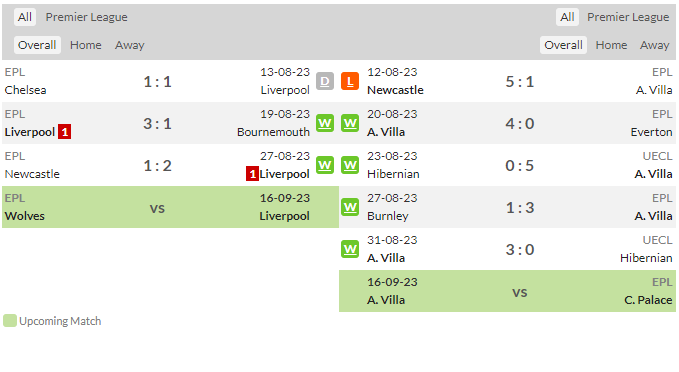Click the grey D draw badge for Chelsea match
The width and height of the screenshot is (679, 372).
point(325,81)
